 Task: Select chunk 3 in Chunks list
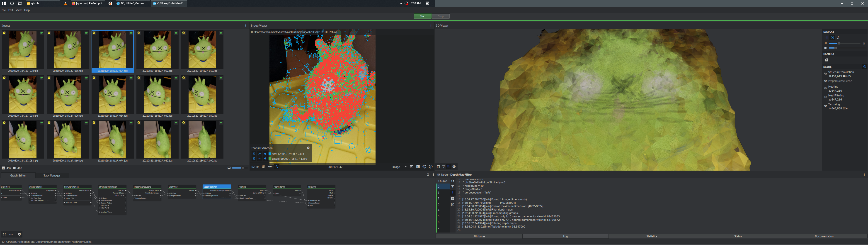click(443, 204)
